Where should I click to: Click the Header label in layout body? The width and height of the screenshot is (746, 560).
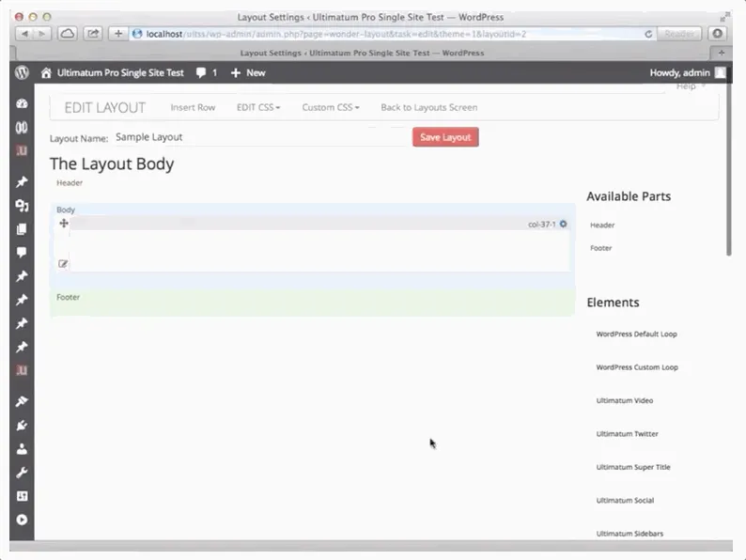pyautogui.click(x=70, y=182)
